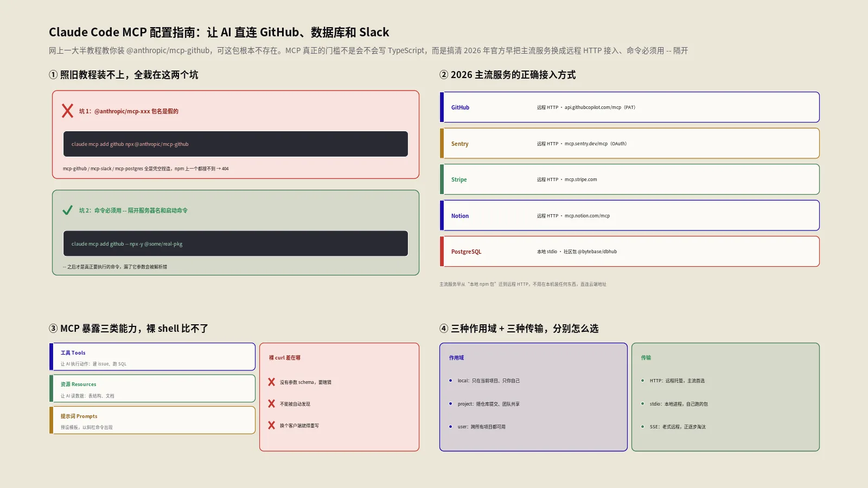Click the api.githubcopilot.com/mcp (PAT) address
The width and height of the screenshot is (868, 488).
coord(600,107)
